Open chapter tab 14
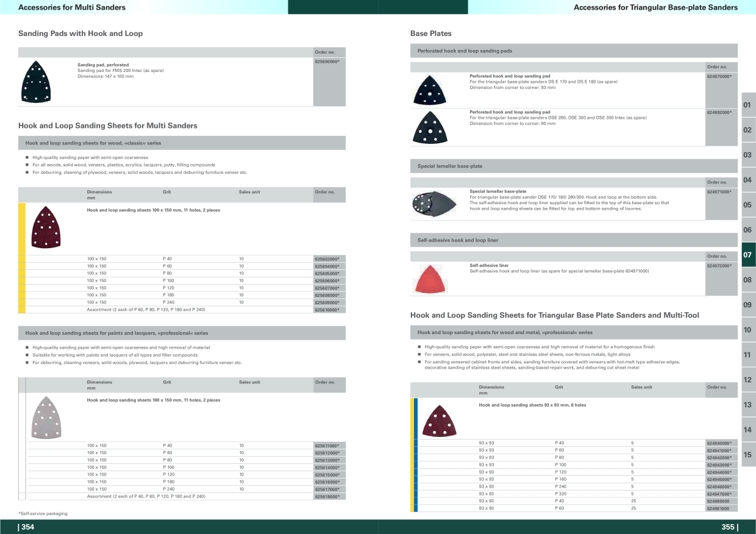 click(747, 430)
